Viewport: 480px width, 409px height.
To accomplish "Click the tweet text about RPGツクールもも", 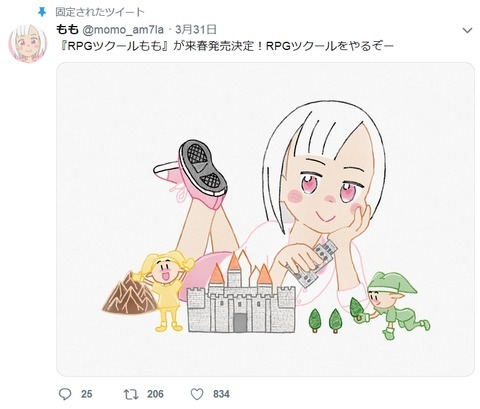I will click(x=225, y=46).
